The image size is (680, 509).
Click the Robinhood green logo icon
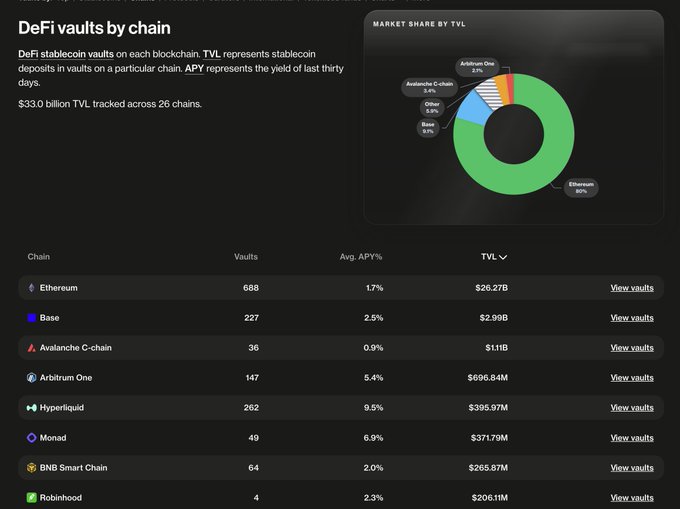pos(31,497)
